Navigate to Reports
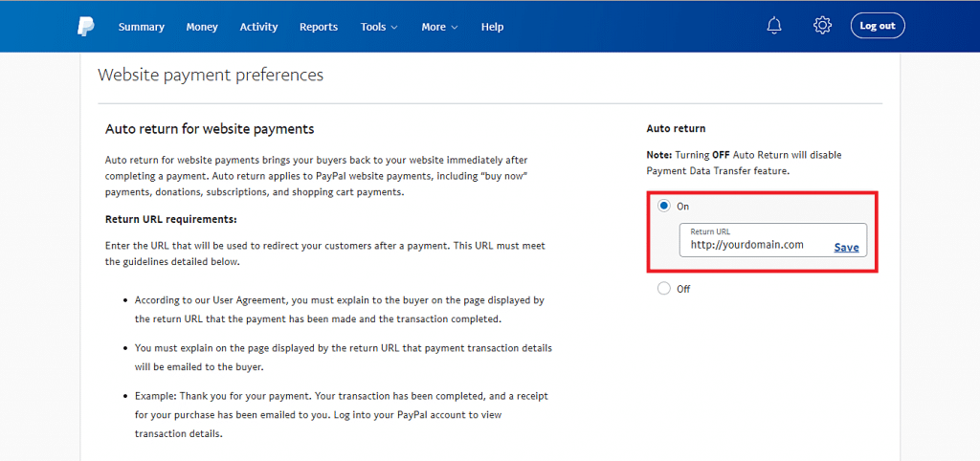980x461 pixels. click(x=318, y=27)
